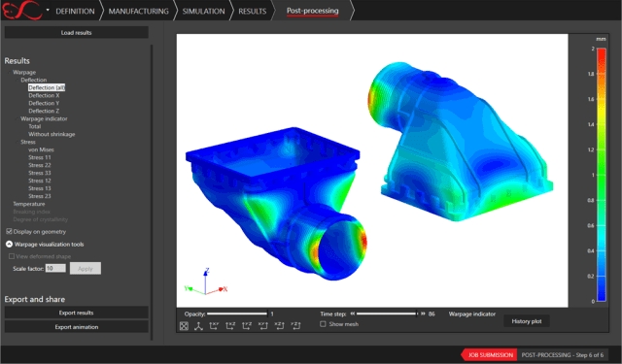This screenshot has height=364, width=622.
Task: Toggle Display on geometry checkbox
Action: pyautogui.click(x=9, y=231)
